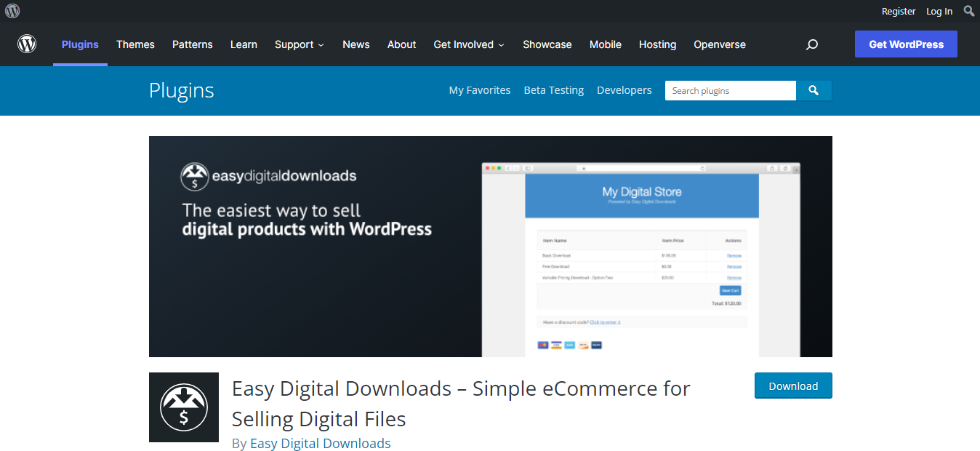Click the Log In link
The width and height of the screenshot is (980, 451).
click(939, 11)
